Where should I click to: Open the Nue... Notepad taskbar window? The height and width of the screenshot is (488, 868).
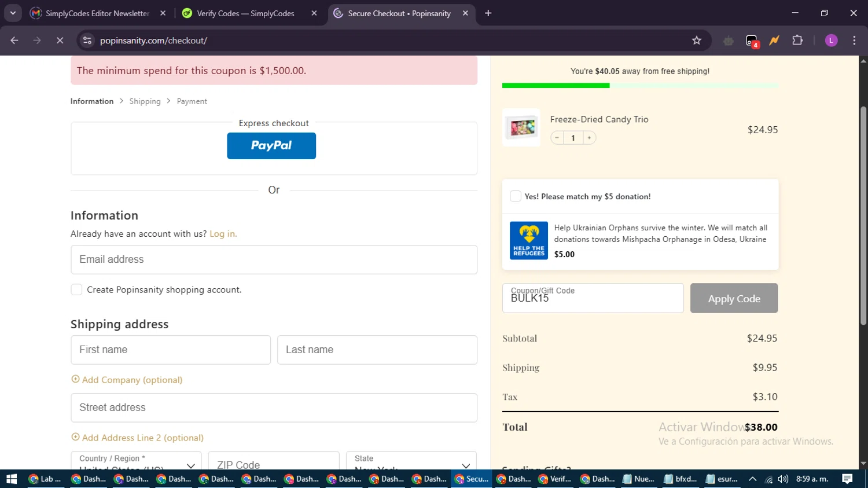[639, 479]
